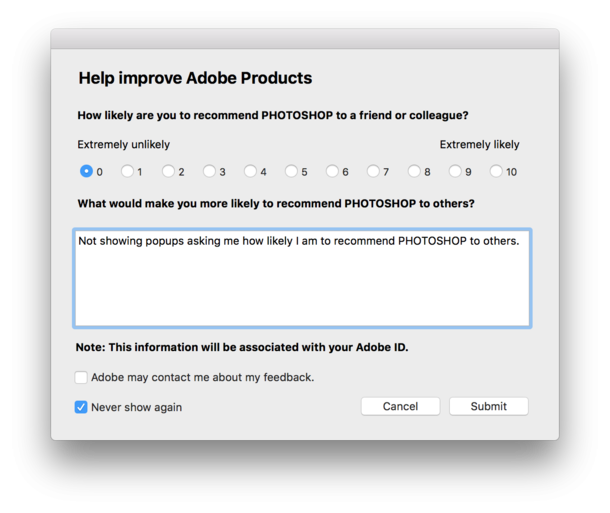
Task: Submit the feedback form
Action: [489, 406]
